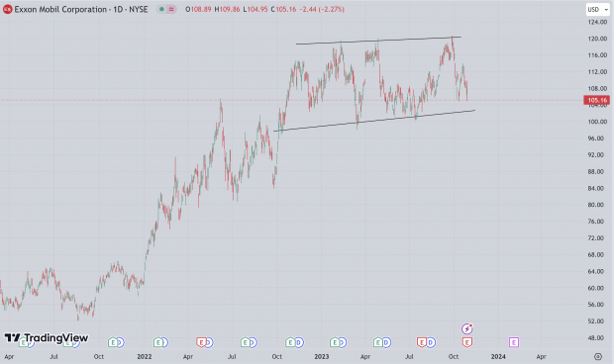614x364 pixels.
Task: Click the 68.00 price axis label
Action: pyautogui.click(x=597, y=254)
